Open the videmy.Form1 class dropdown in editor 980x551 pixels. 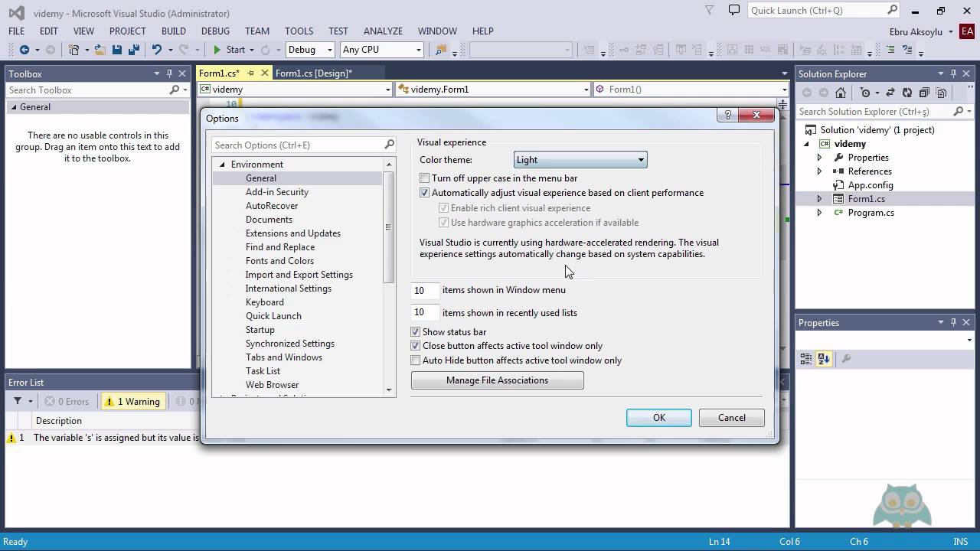pos(494,90)
